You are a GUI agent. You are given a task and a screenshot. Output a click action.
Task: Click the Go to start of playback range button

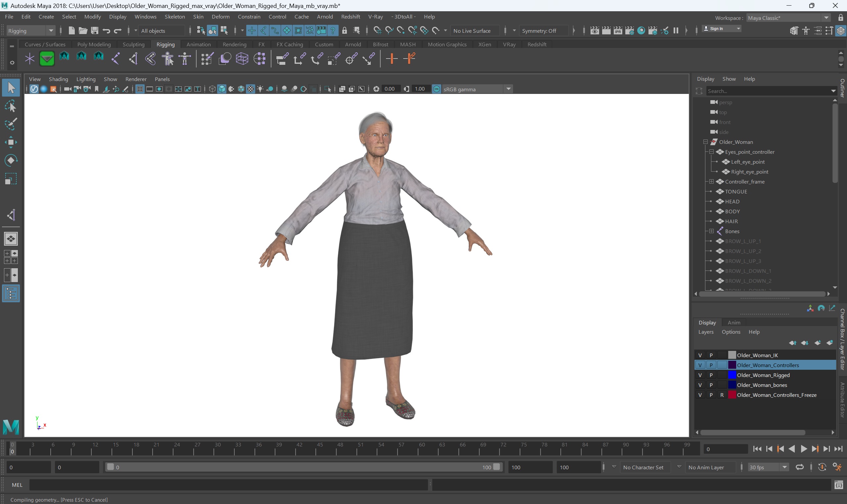[x=757, y=449]
